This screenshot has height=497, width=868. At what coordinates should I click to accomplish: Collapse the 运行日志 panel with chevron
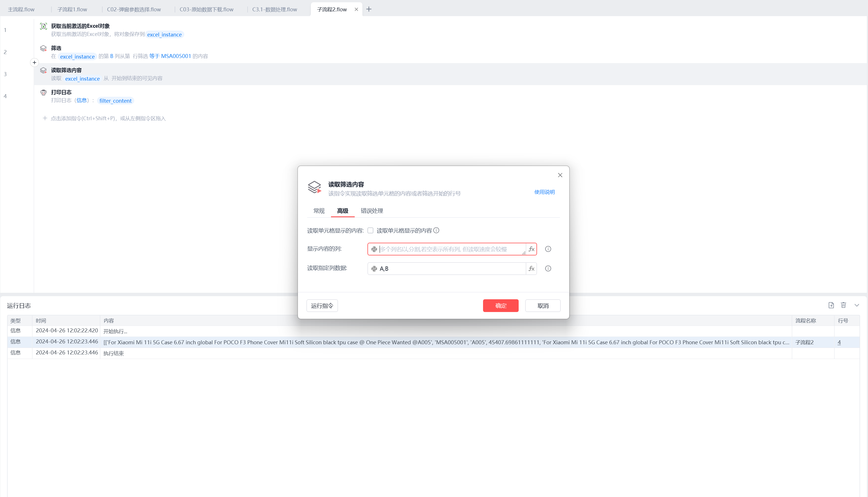857,305
